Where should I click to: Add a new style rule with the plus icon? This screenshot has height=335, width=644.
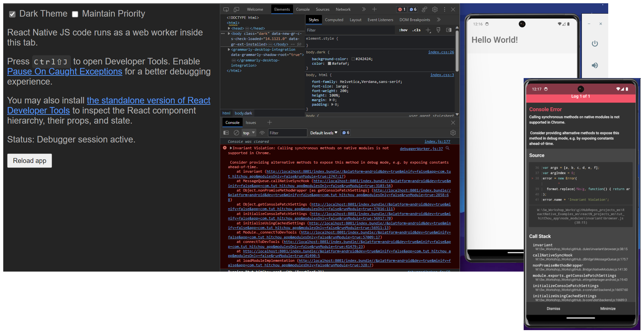pos(428,30)
